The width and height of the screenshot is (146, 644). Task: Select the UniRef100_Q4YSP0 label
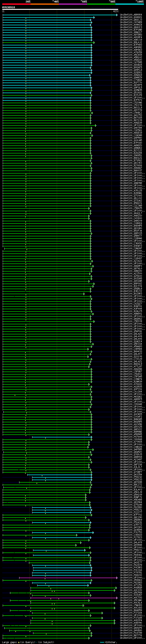(x=131, y=527)
